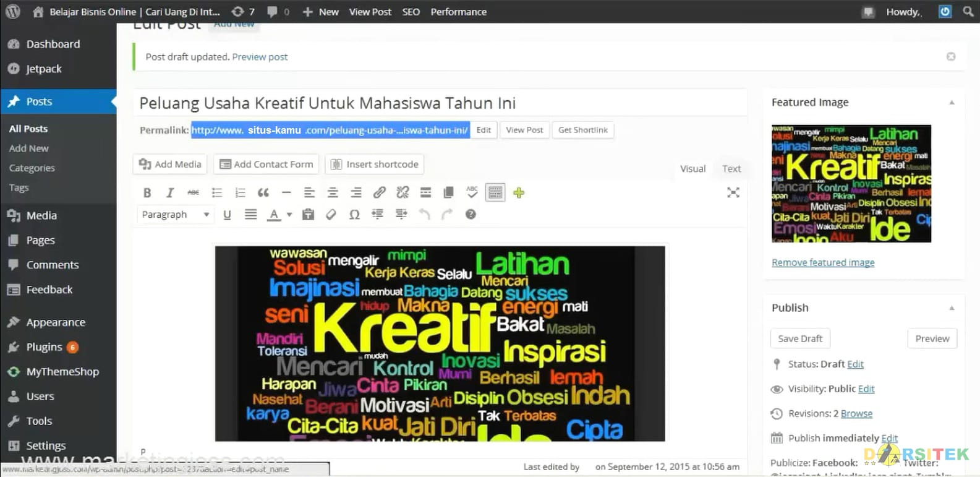
Task: Collapse the Featured Image panel
Action: tap(952, 103)
